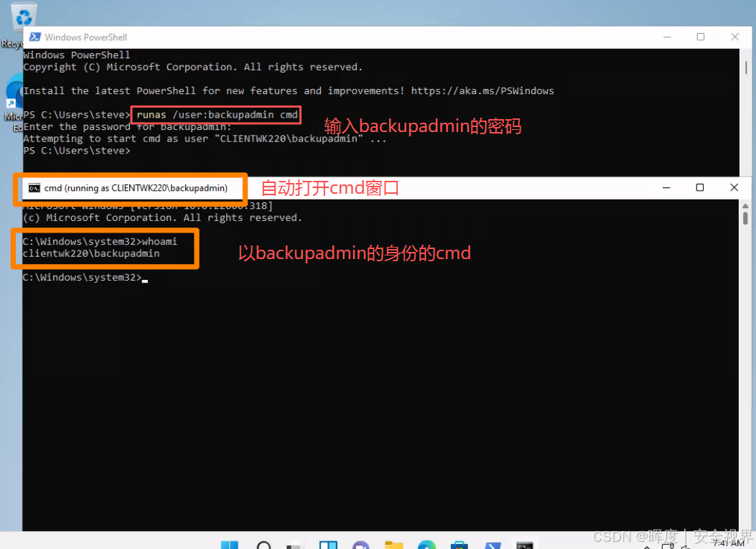Click the https://aka.ms/PSWindows URL text
The height and width of the screenshot is (549, 756).
[482, 90]
